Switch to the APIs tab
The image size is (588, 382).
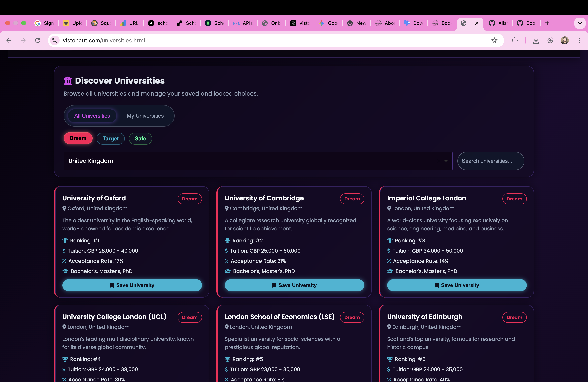click(x=243, y=23)
